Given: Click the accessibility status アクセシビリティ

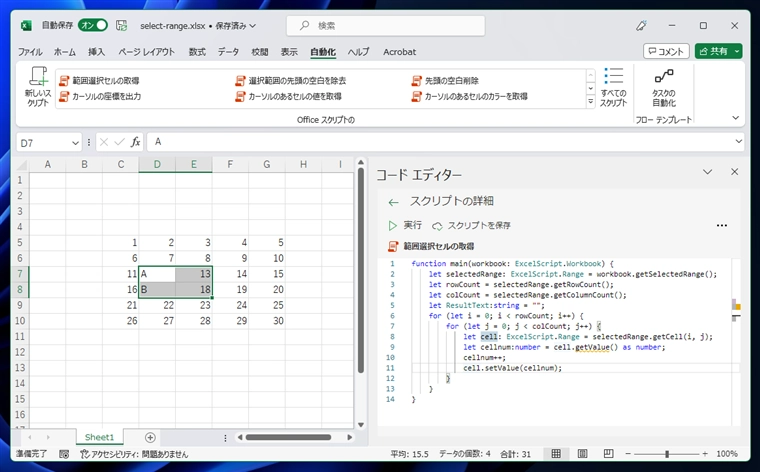Looking at the screenshot, I should click(x=134, y=454).
